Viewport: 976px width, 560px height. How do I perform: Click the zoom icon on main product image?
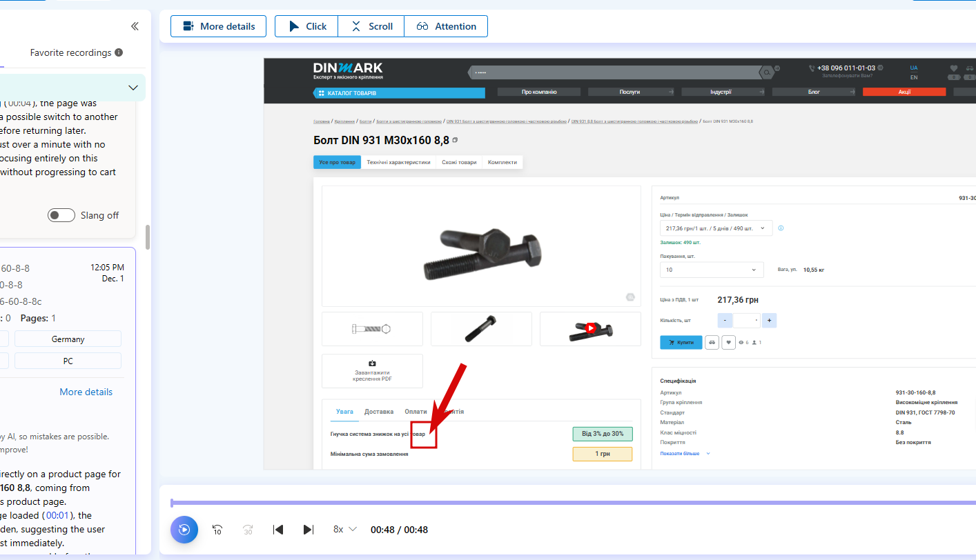(x=630, y=297)
